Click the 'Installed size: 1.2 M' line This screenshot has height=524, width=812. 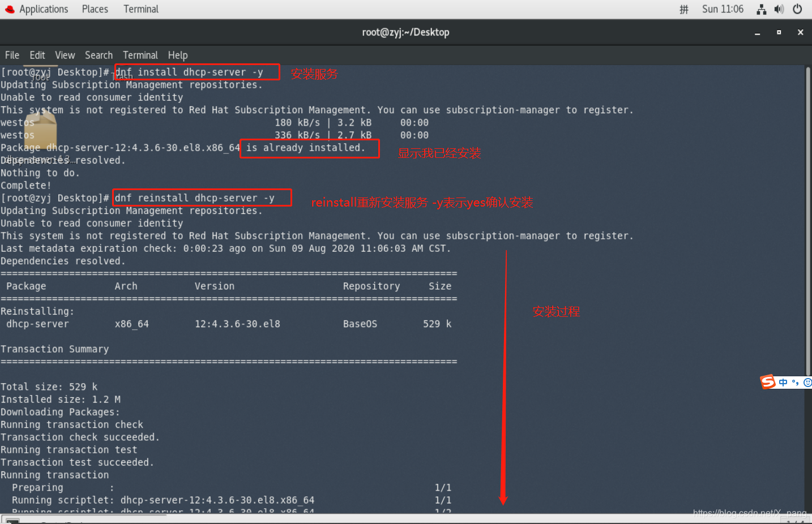[61, 399]
